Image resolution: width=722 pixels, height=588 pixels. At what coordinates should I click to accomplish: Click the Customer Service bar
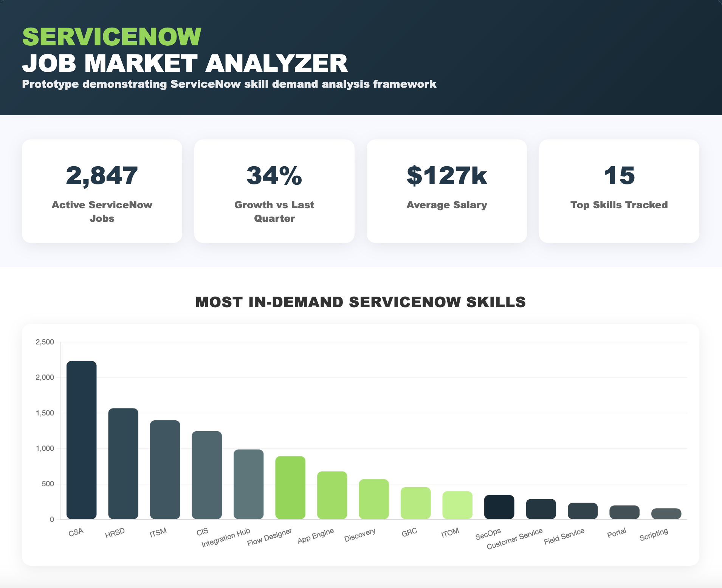541,509
